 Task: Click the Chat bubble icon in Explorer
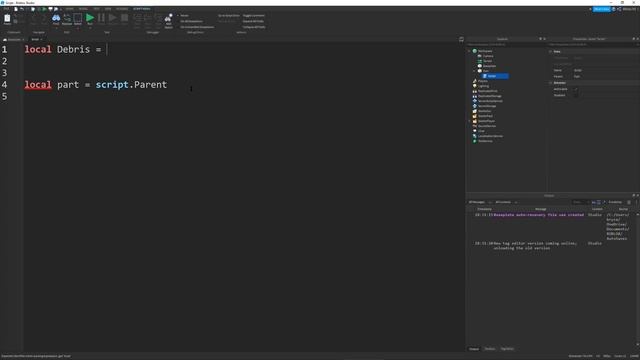[x=475, y=131]
